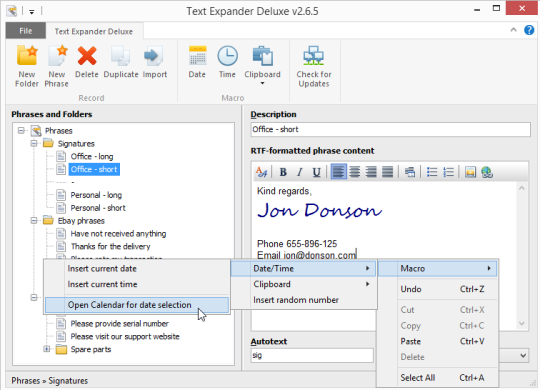Open the File tab

[25, 31]
